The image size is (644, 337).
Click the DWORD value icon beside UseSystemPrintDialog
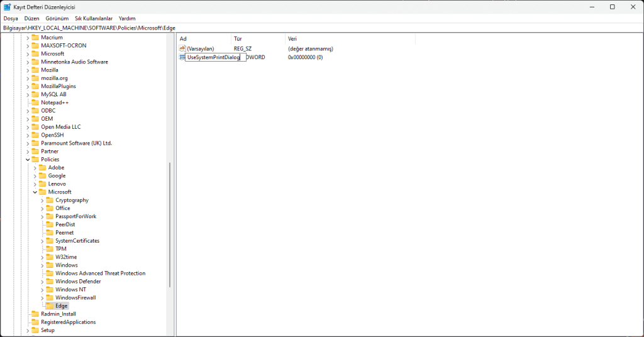coord(182,57)
